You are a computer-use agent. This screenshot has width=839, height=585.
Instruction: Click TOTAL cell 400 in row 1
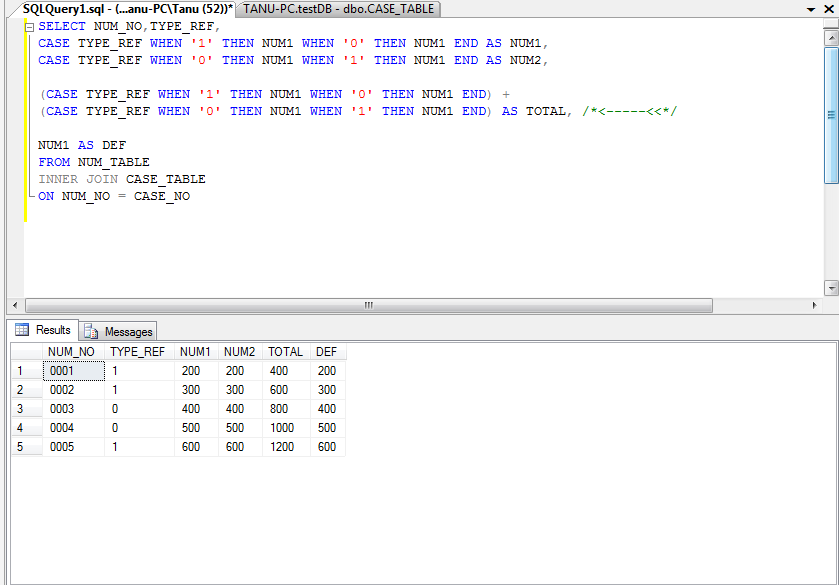(286, 371)
